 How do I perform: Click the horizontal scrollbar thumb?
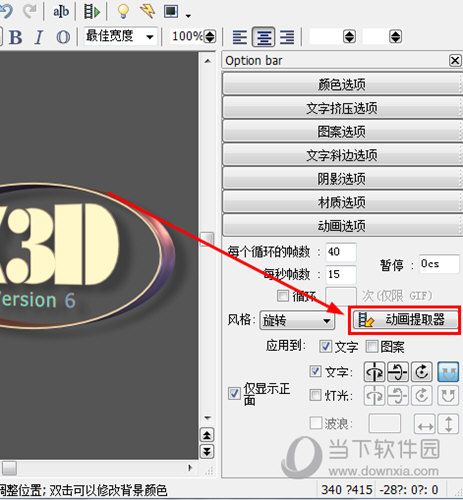click(x=9, y=468)
